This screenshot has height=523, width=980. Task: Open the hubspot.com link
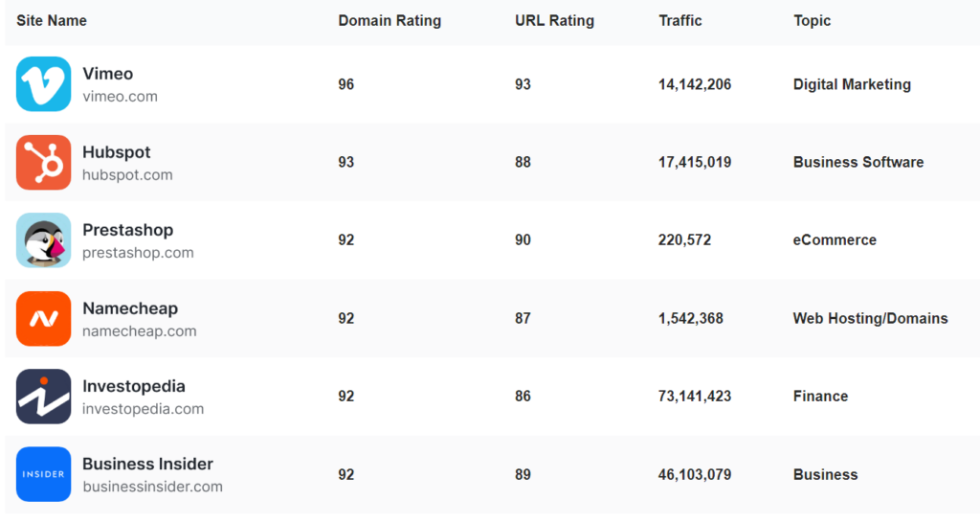[127, 175]
